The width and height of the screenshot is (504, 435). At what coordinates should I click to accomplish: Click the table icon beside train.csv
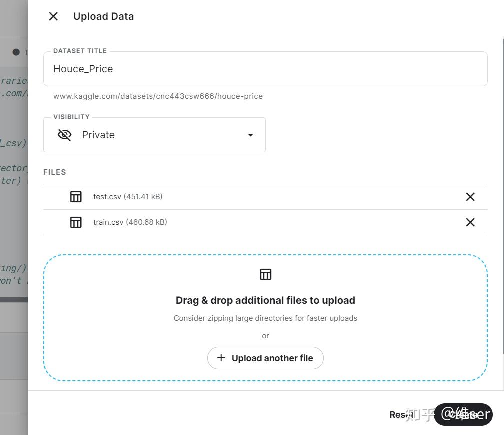coord(76,222)
